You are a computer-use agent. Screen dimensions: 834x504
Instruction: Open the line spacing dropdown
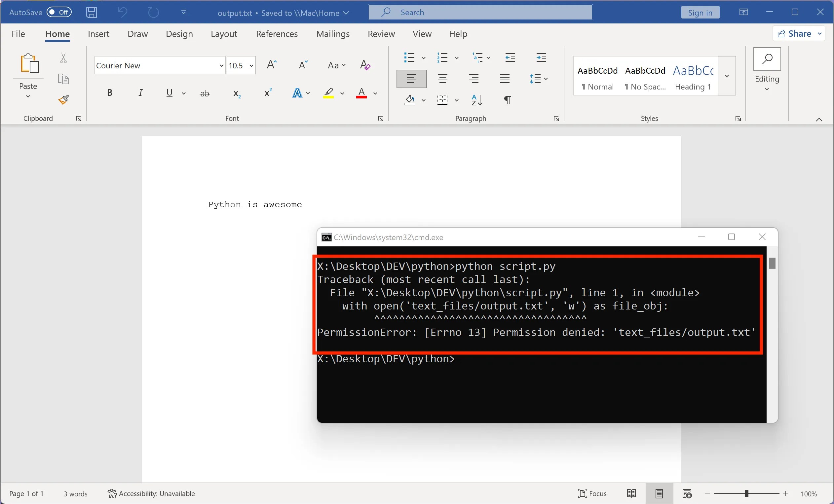pyautogui.click(x=546, y=79)
